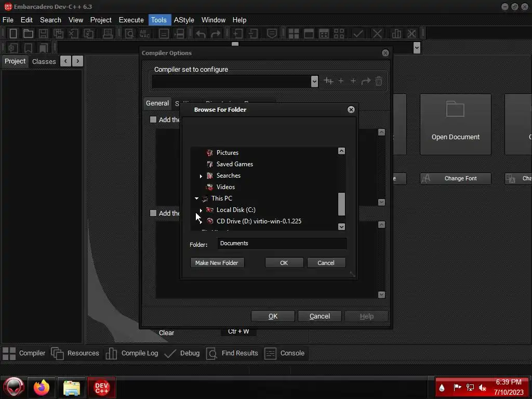Open the Execute menu
Screen dimensions: 532x399
(131, 20)
